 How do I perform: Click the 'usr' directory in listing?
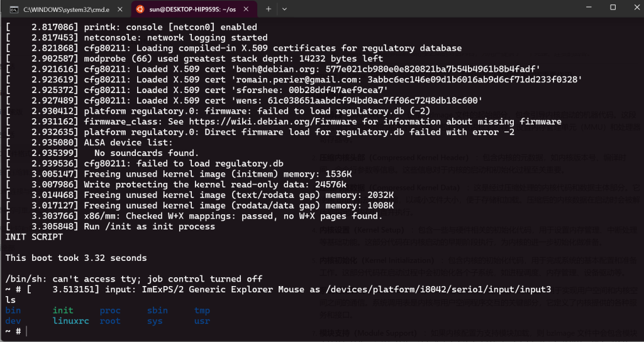(x=202, y=321)
